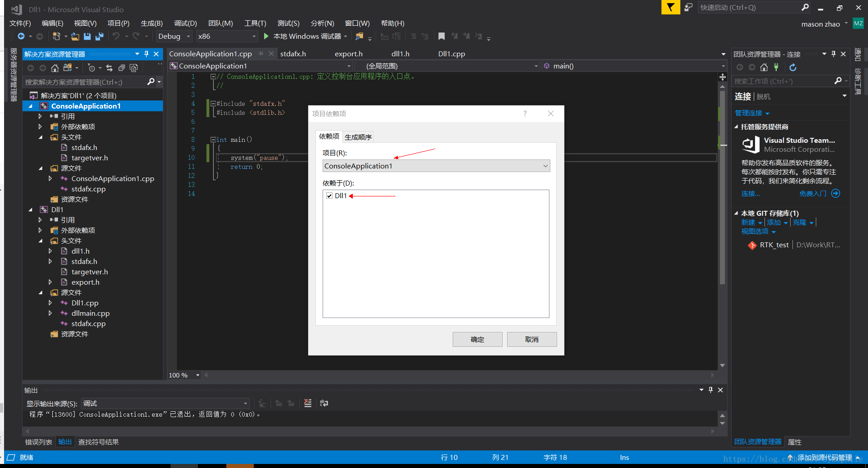Image resolution: width=868 pixels, height=468 pixels.
Task: Click the Home icon in Team Explorer
Action: pos(764,67)
